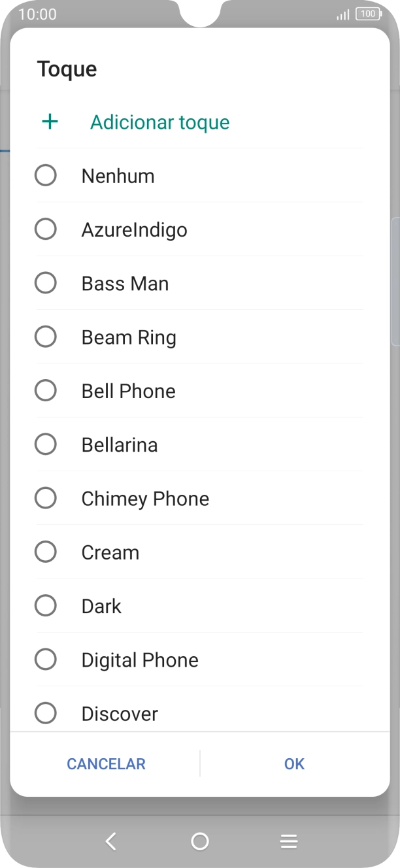Select Bell Phone ringtone option

(x=46, y=391)
